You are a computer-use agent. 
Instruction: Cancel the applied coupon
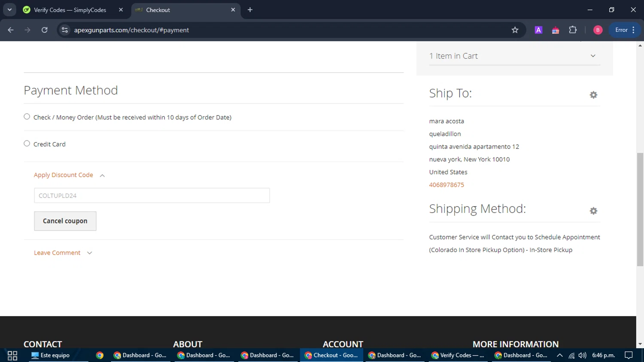[65, 221]
